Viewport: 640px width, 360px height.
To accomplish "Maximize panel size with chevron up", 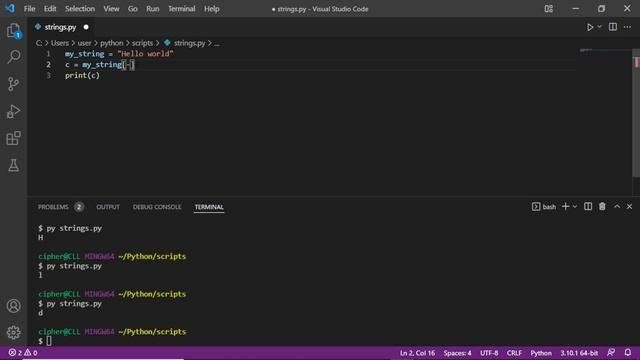I will coord(617,207).
